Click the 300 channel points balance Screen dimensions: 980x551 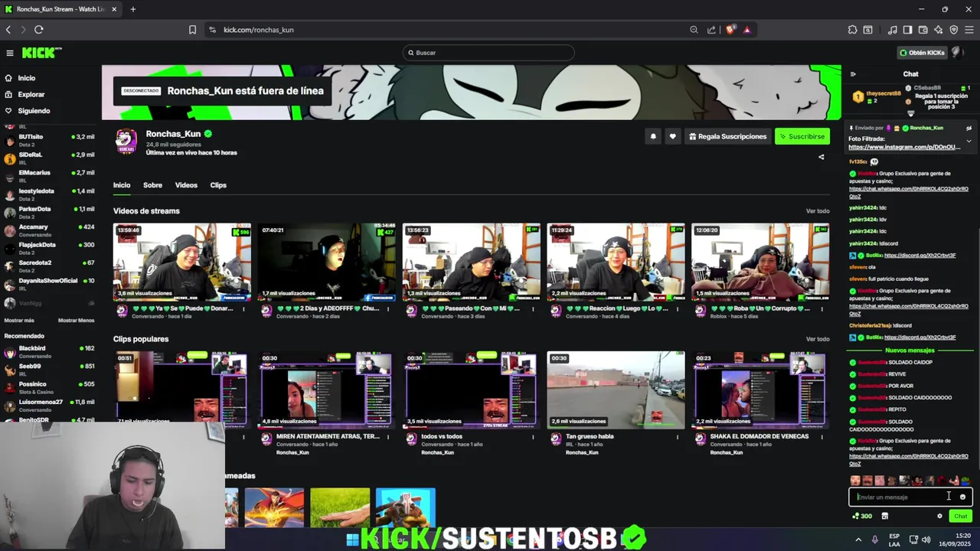tap(862, 516)
